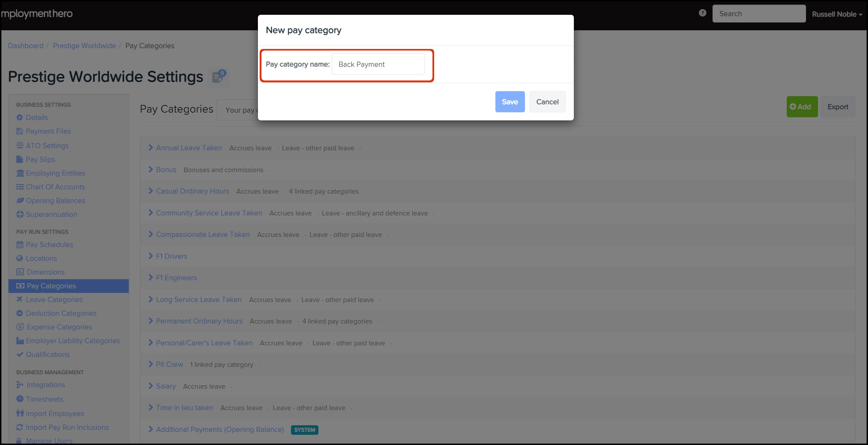Expand the Bonus pay category chevron

(x=151, y=170)
